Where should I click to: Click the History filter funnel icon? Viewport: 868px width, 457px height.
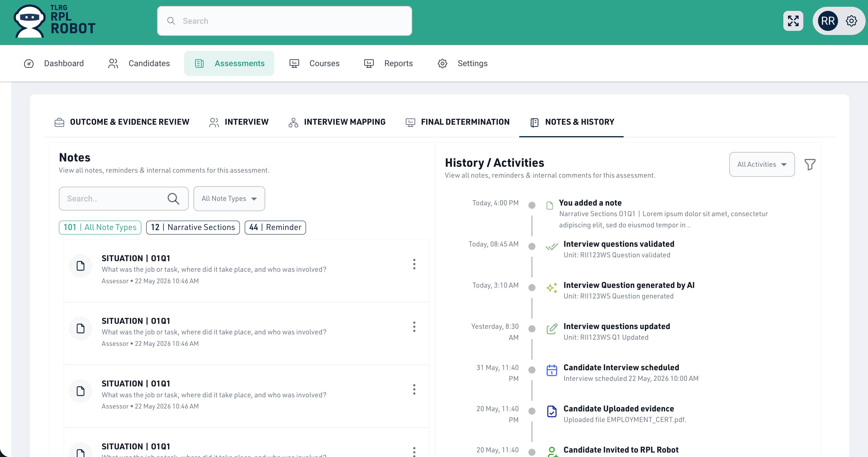810,164
